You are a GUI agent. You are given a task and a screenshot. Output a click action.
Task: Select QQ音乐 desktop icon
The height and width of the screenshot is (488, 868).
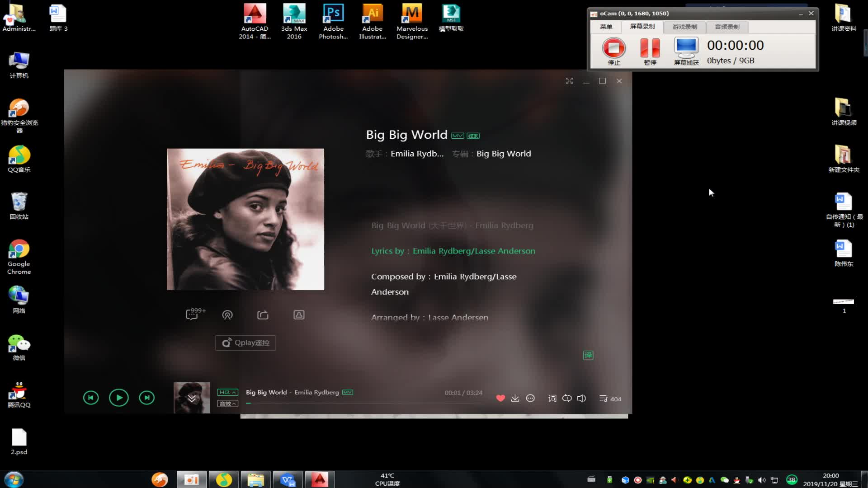tap(19, 159)
